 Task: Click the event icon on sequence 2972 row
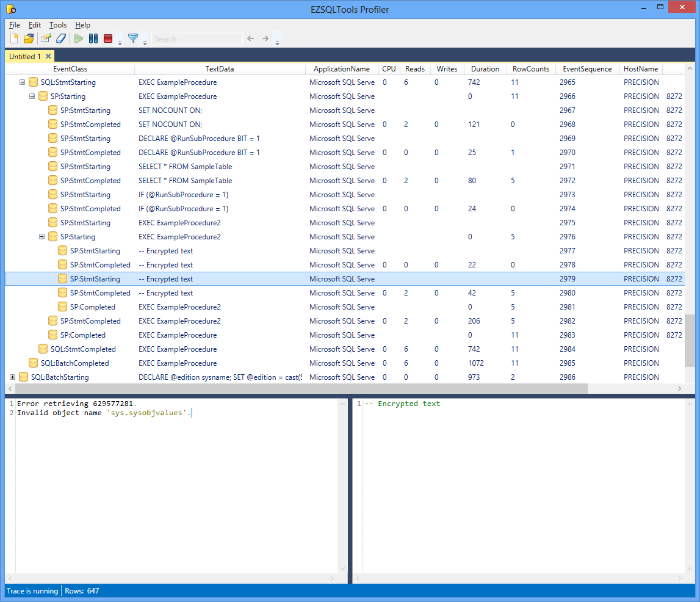pyautogui.click(x=53, y=181)
